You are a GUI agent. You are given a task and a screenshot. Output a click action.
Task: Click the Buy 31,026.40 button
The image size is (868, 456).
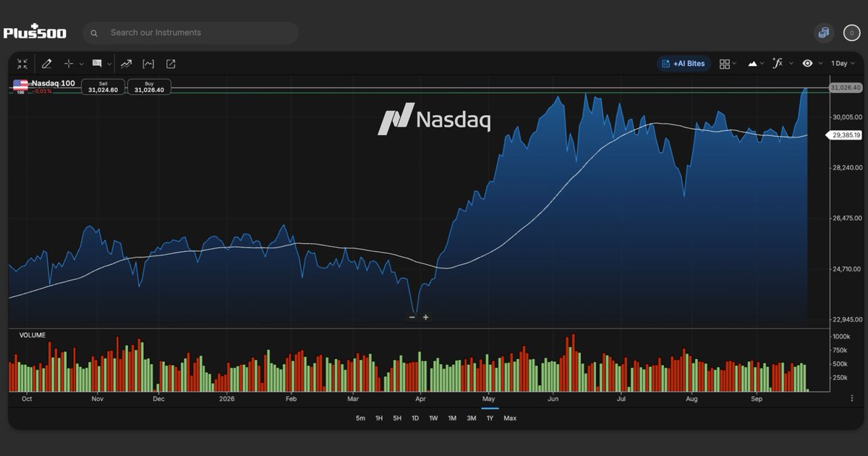149,87
